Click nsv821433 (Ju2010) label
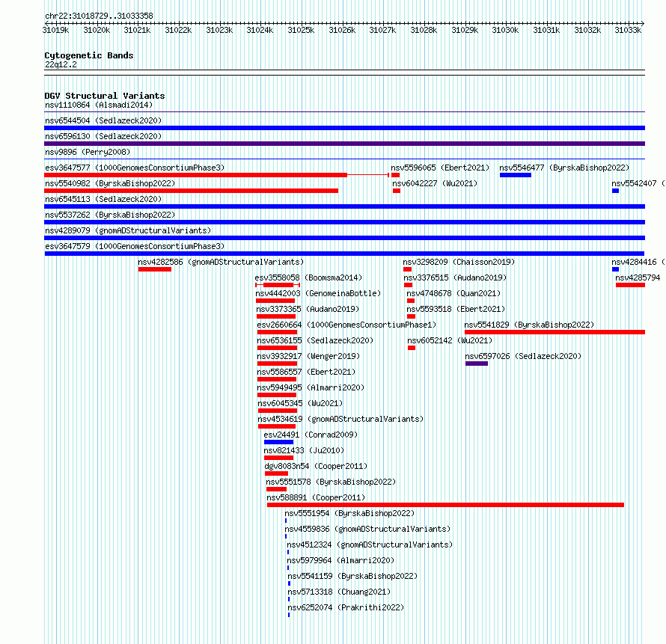 coord(304,450)
